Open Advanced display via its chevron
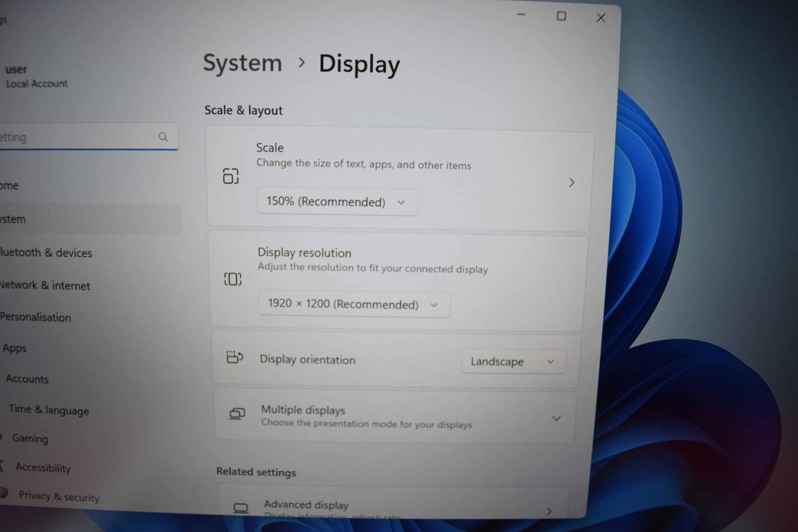 [x=549, y=511]
